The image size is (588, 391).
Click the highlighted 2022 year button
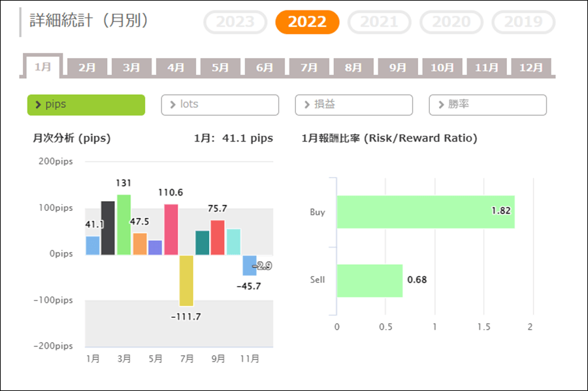307,22
